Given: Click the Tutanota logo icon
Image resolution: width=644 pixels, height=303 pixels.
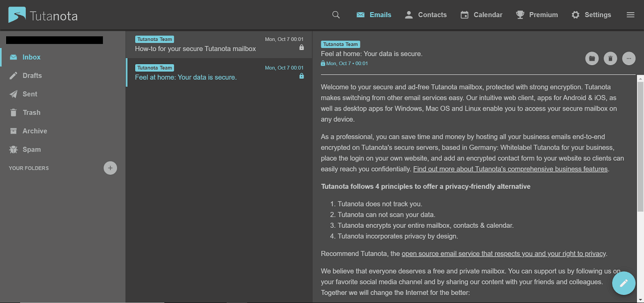Looking at the screenshot, I should pos(17,15).
